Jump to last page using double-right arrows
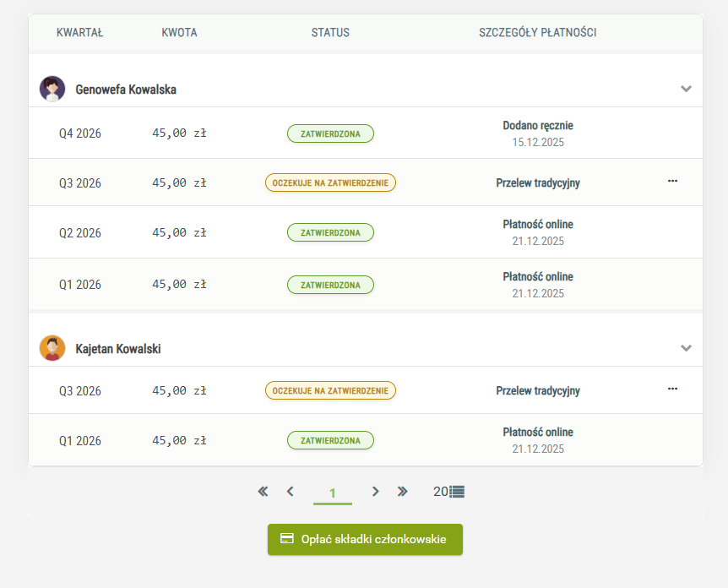The width and height of the screenshot is (728, 588). coord(403,491)
